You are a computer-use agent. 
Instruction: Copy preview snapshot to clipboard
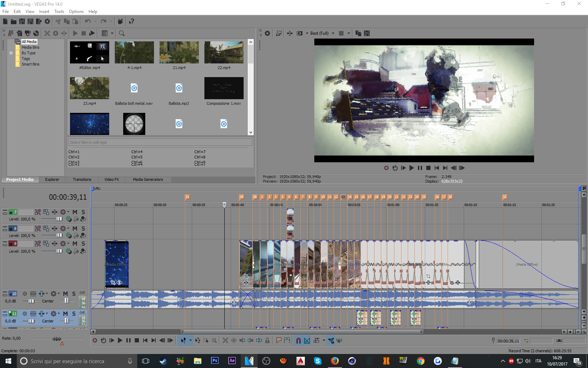point(358,33)
